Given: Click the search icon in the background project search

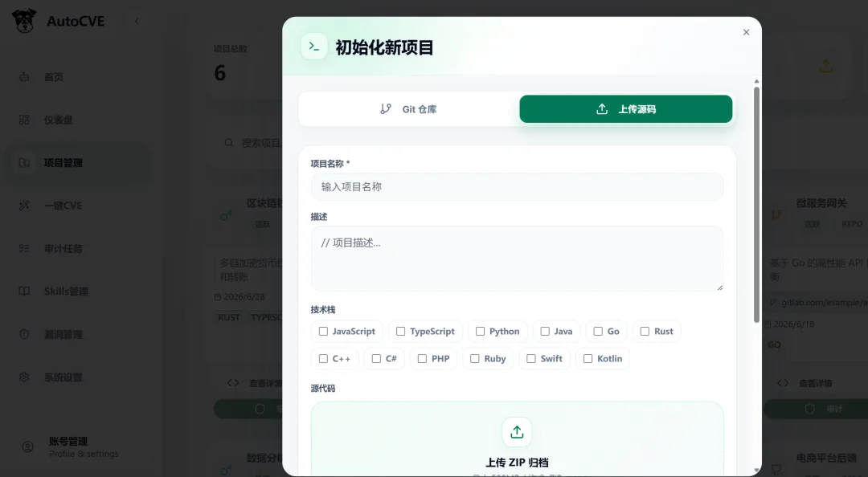Looking at the screenshot, I should click(228, 143).
